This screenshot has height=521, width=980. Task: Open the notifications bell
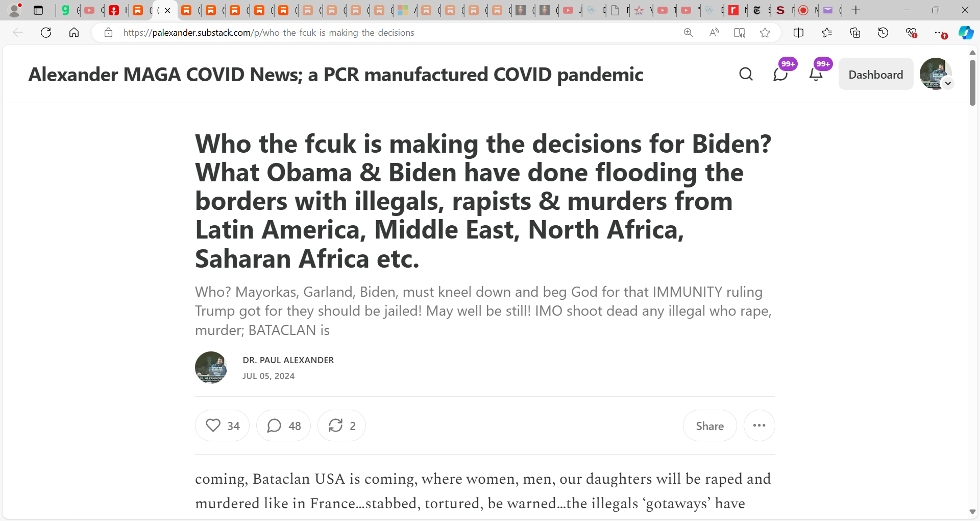[x=816, y=75]
